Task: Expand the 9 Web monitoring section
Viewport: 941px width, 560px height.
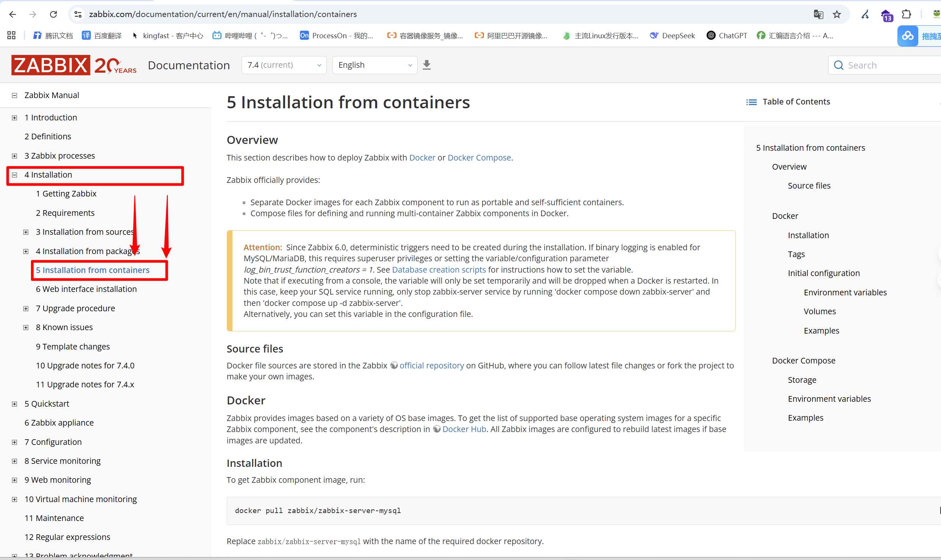Action: click(x=14, y=480)
